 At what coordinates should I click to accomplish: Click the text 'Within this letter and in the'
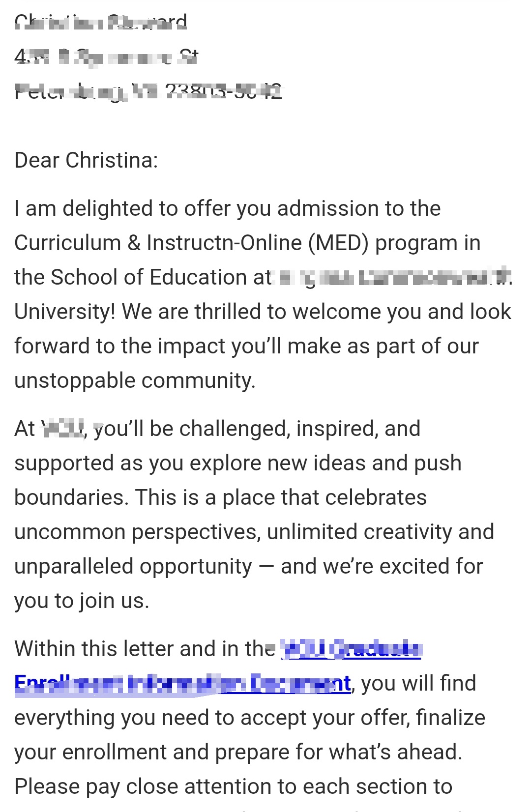point(144,649)
